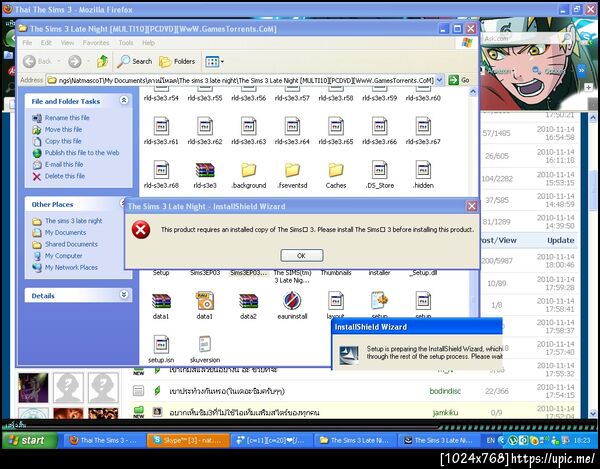Select the rld-s3e3.r66 file icon

click(x=379, y=126)
